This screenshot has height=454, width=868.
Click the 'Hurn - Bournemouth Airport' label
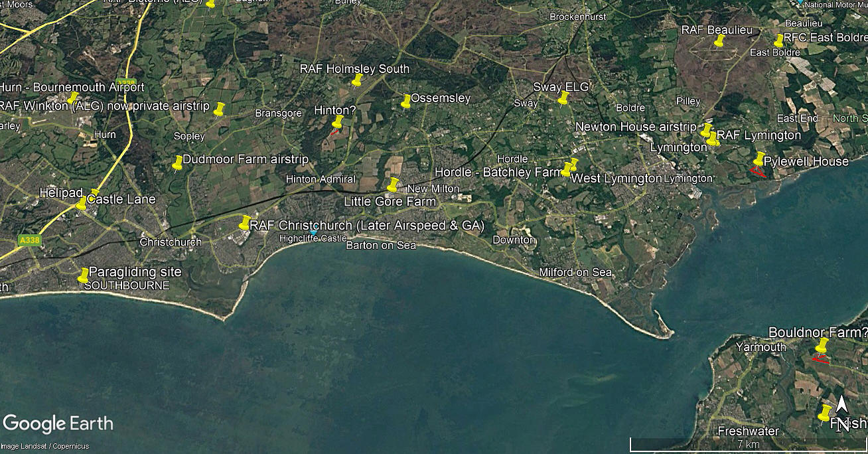[72, 88]
